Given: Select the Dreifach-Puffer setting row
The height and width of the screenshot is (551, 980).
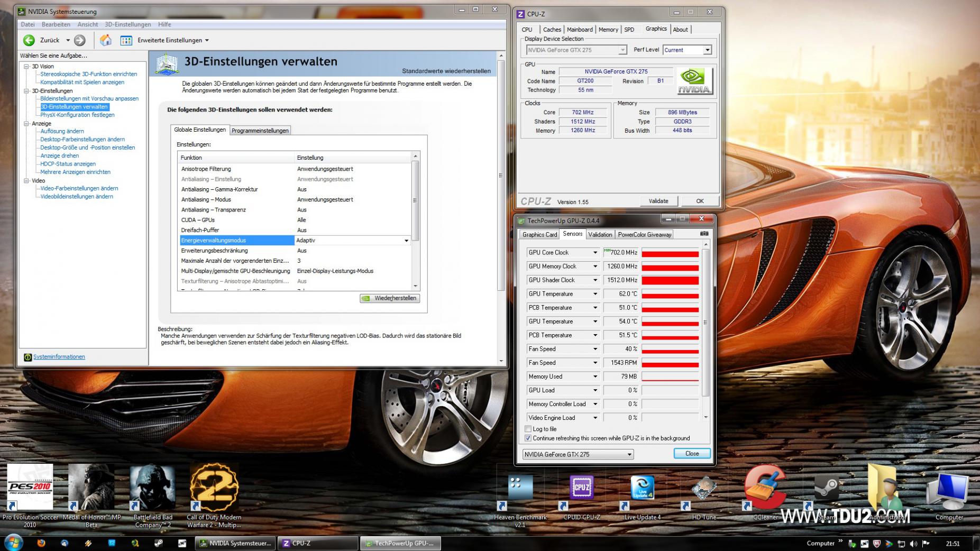Looking at the screenshot, I should pos(295,230).
